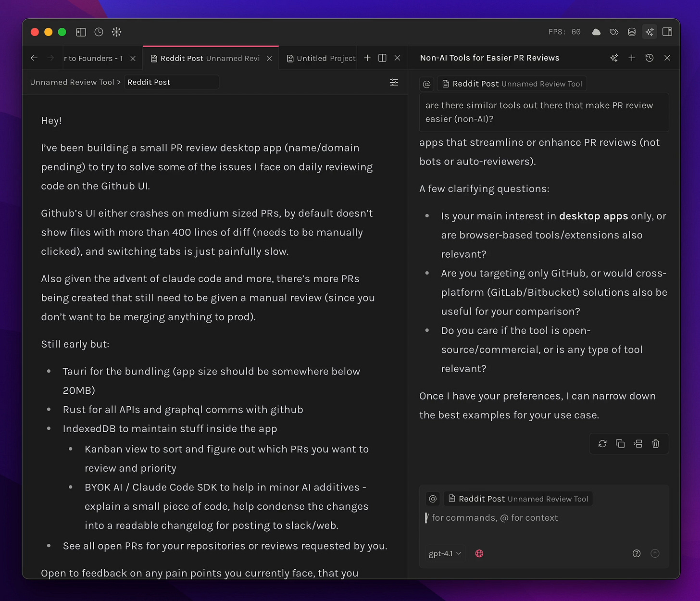Close the editor tab group
The width and height of the screenshot is (700, 601).
point(398,58)
